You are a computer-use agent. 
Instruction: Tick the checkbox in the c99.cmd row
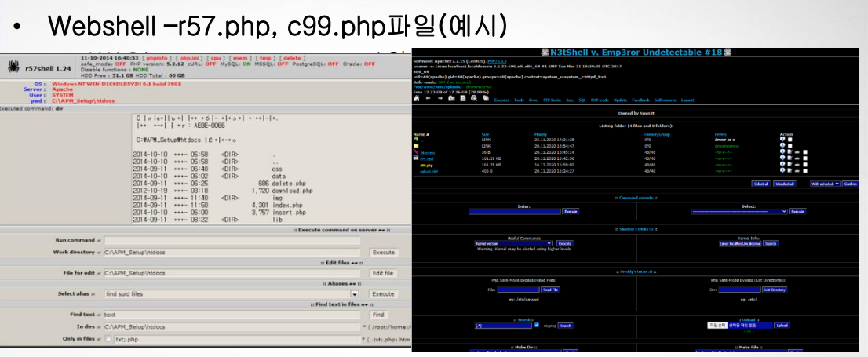click(805, 158)
